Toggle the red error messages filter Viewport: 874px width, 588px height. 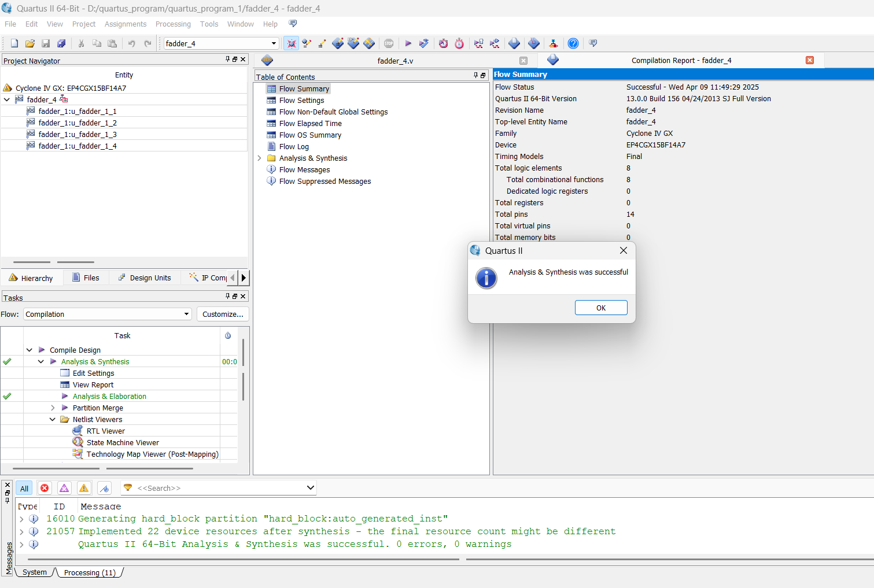pos(45,489)
